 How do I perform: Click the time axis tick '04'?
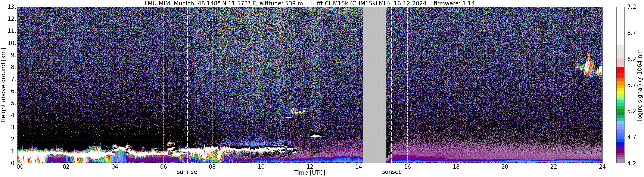tap(115, 167)
